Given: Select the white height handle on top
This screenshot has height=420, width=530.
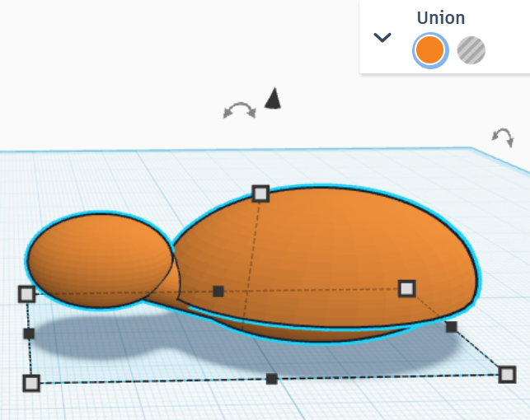Looking at the screenshot, I should click(260, 194).
